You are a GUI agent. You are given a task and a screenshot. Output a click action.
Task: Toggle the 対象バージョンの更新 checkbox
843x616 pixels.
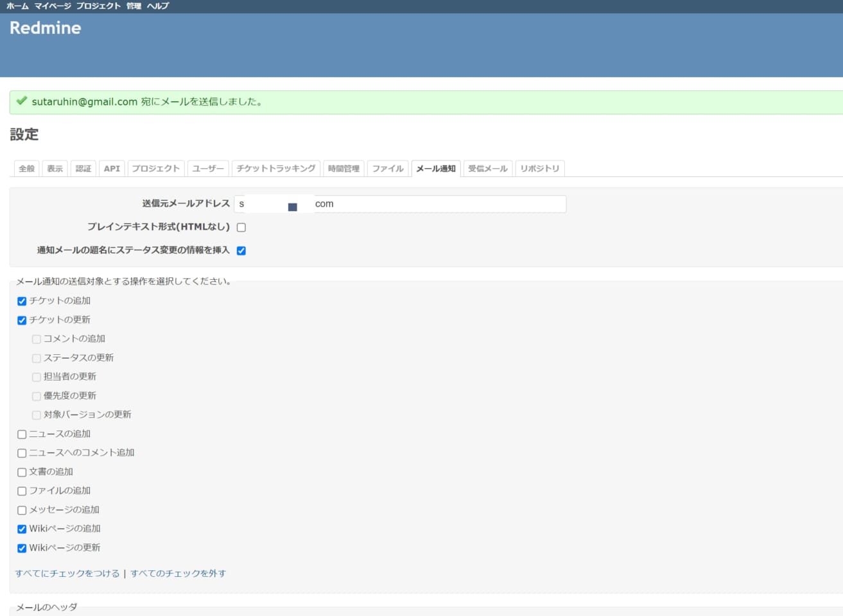coord(37,415)
